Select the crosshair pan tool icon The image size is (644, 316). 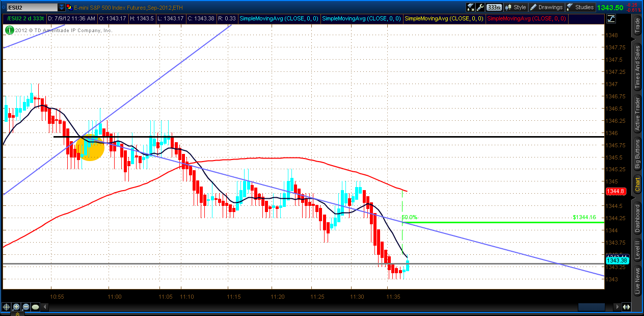coord(7,307)
